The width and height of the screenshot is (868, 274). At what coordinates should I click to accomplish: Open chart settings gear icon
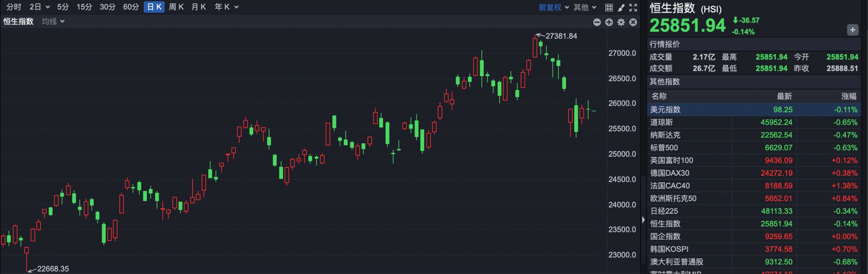pos(621,22)
